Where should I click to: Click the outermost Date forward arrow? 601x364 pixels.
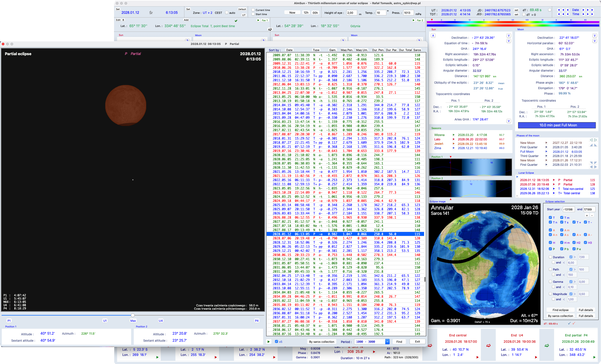click(592, 10)
